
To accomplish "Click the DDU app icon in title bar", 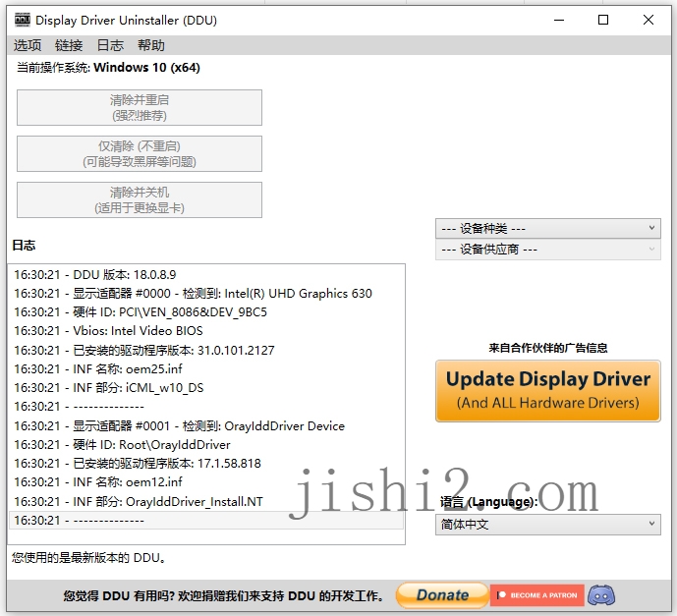I will [22, 20].
